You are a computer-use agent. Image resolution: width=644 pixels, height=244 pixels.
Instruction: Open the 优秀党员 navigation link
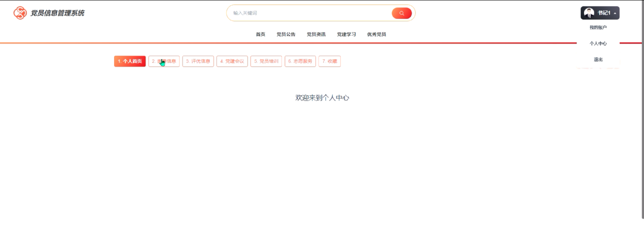[x=376, y=35]
